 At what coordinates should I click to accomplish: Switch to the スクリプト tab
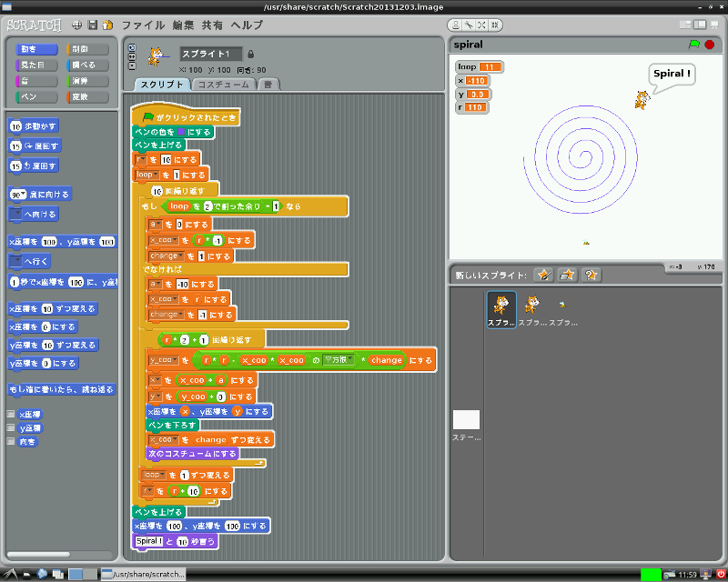point(162,85)
